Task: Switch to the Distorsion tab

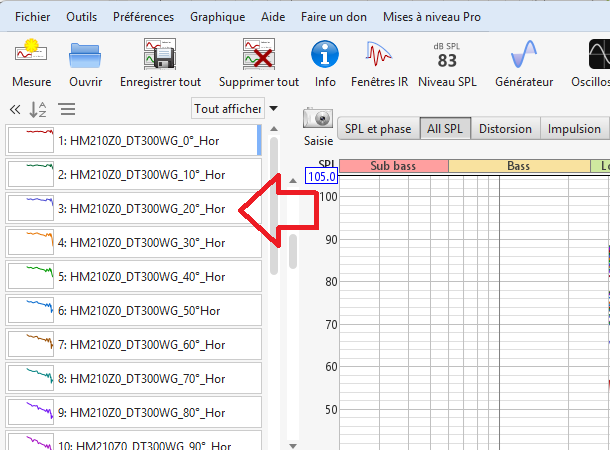Action: click(x=505, y=129)
